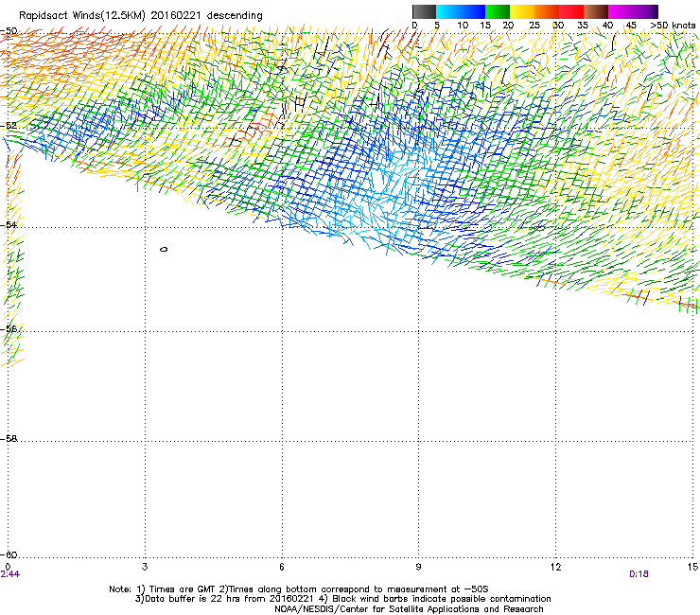Click the 'Times are GMT' note line

click(x=299, y=589)
